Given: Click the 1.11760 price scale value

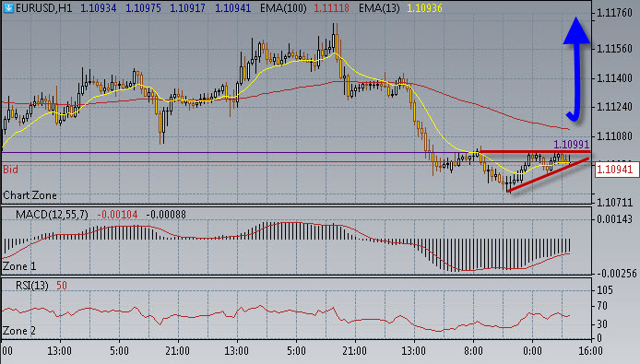Looking at the screenshot, I should (x=614, y=13).
